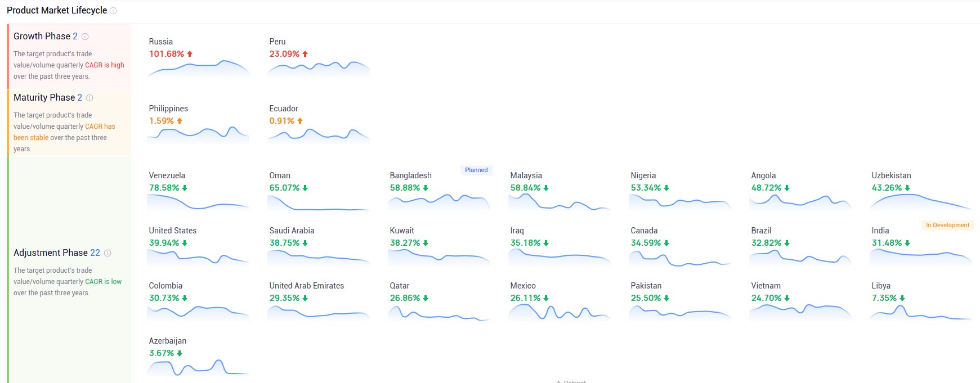Click the Maturity Phase count 2
Image resolution: width=980 pixels, height=383 pixels.
[x=80, y=97]
